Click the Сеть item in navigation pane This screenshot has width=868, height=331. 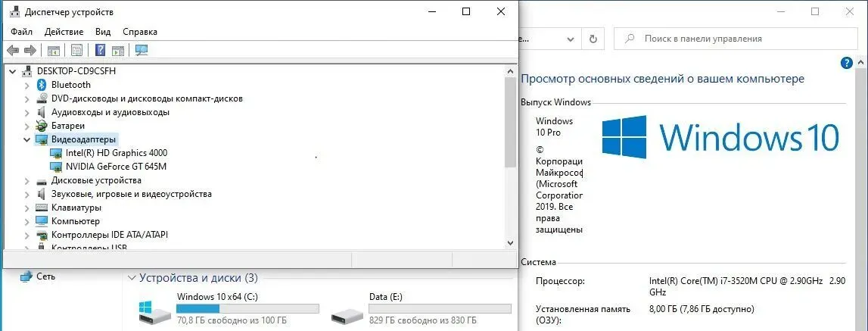click(x=45, y=276)
